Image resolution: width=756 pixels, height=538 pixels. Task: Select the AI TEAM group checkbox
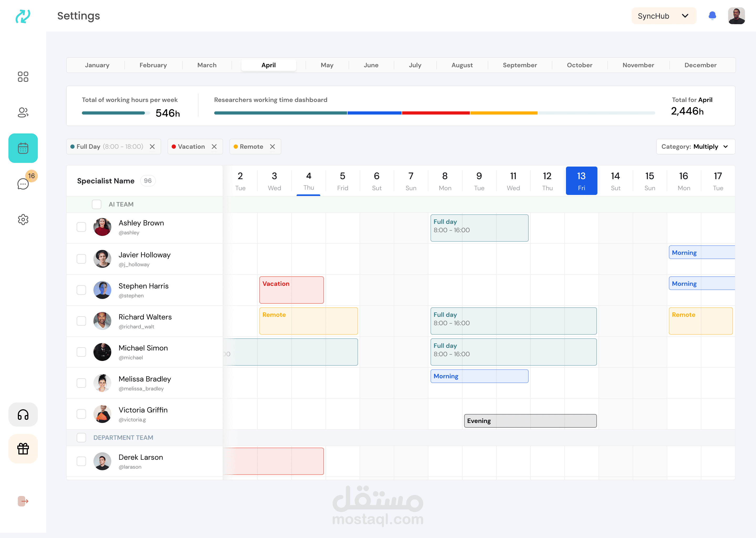(x=97, y=204)
